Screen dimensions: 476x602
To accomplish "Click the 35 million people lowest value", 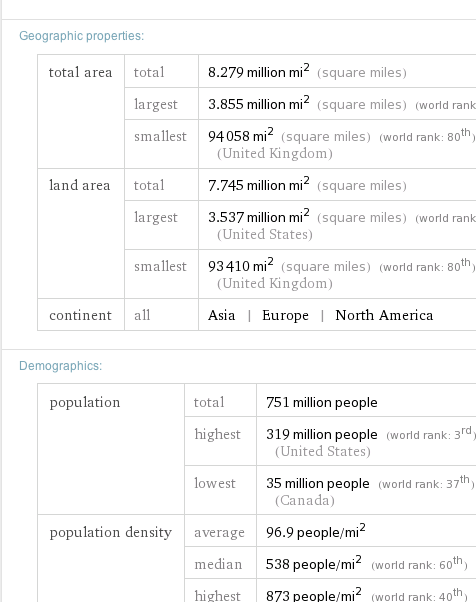I will 318,483.
